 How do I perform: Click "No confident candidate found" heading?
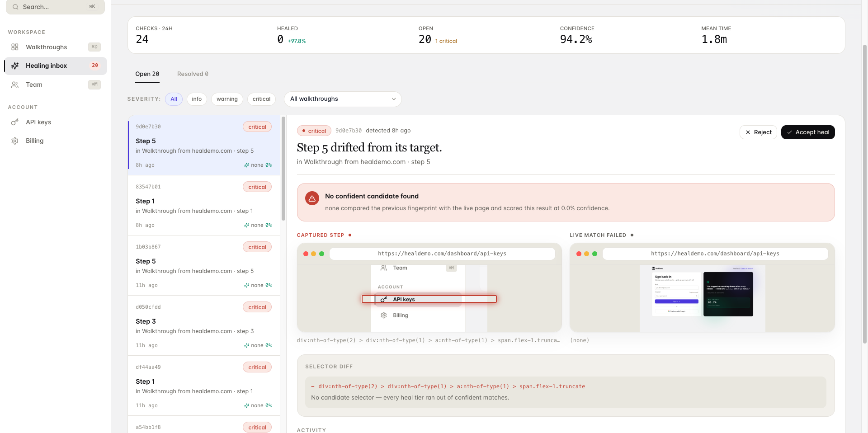372,196
